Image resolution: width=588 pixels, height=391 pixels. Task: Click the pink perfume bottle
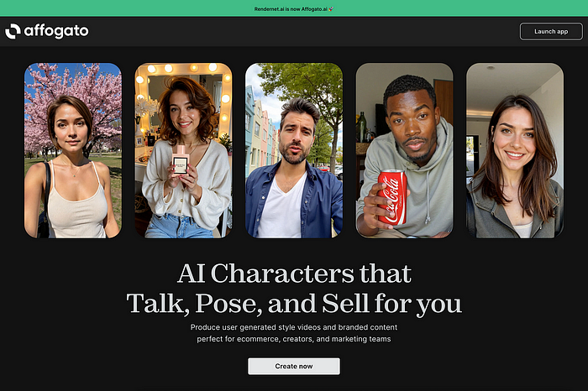(x=181, y=160)
